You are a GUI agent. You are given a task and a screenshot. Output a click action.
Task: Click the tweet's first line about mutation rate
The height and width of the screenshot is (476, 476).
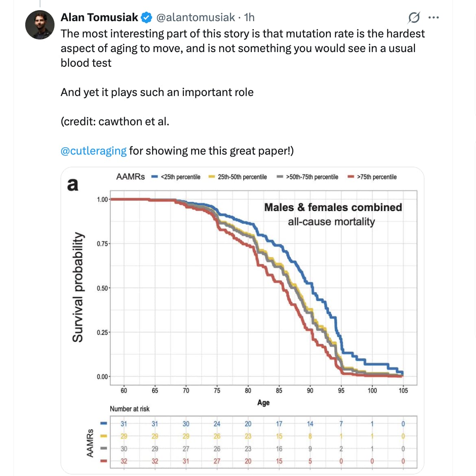[x=242, y=34]
